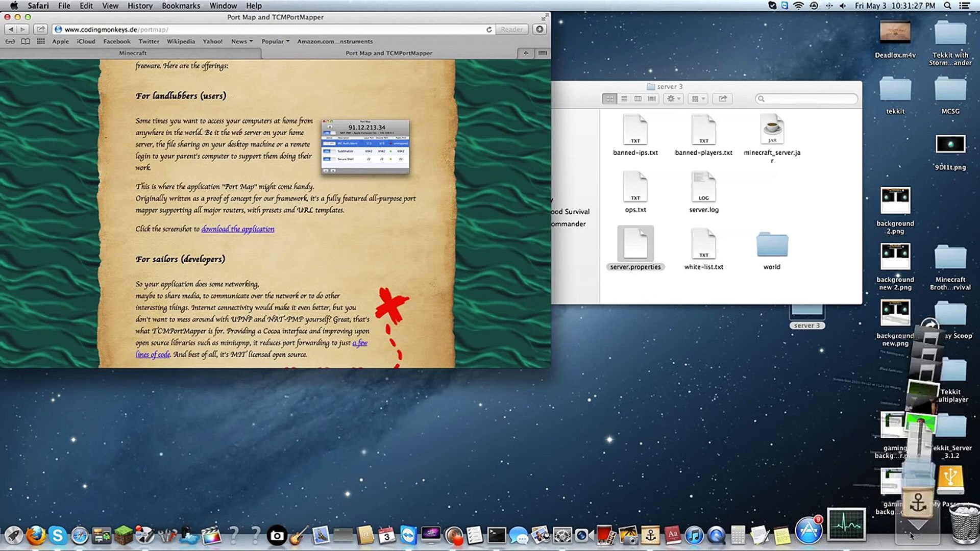This screenshot has height=551, width=980.
Task: Show bookmarks via open book icon
Action: (x=26, y=41)
